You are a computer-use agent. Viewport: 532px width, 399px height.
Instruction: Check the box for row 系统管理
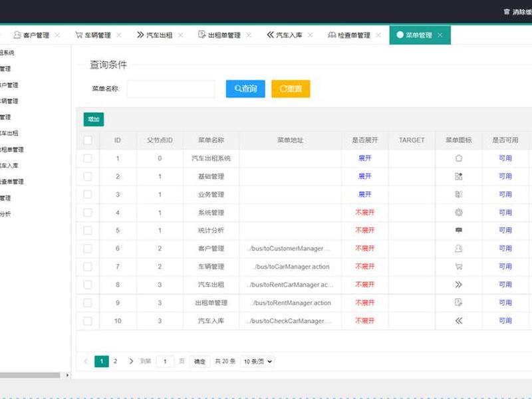pyautogui.click(x=88, y=212)
